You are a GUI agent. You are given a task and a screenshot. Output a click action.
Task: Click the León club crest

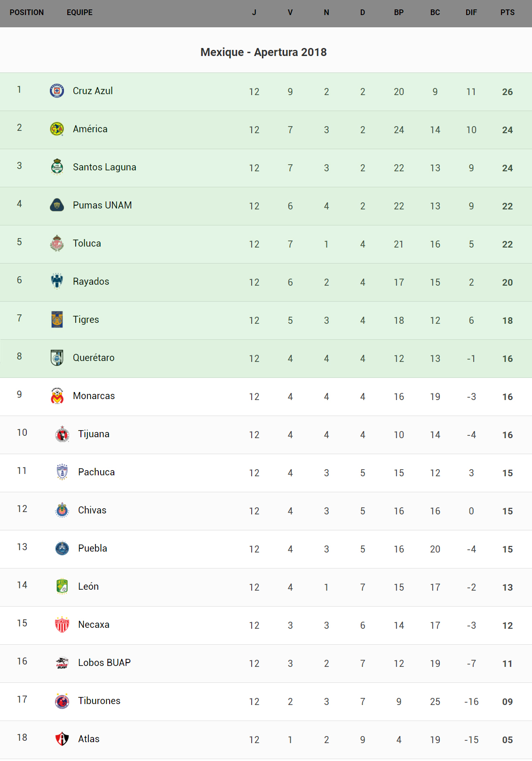[x=62, y=586]
